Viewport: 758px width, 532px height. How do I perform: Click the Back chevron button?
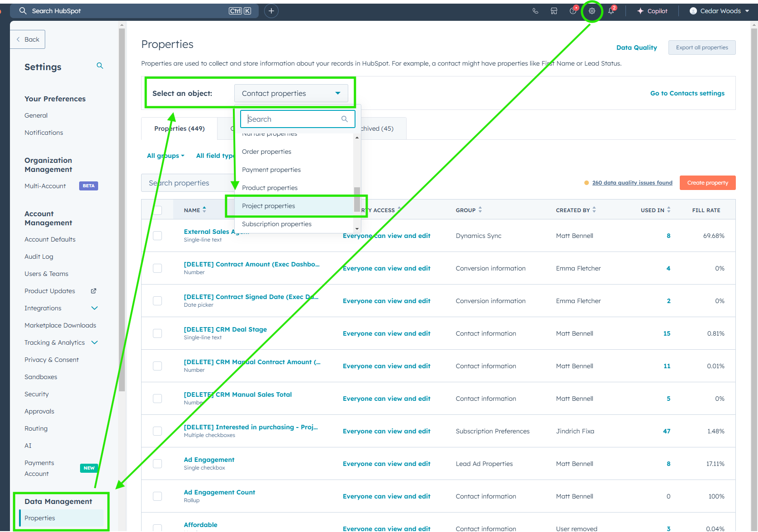[x=28, y=39]
